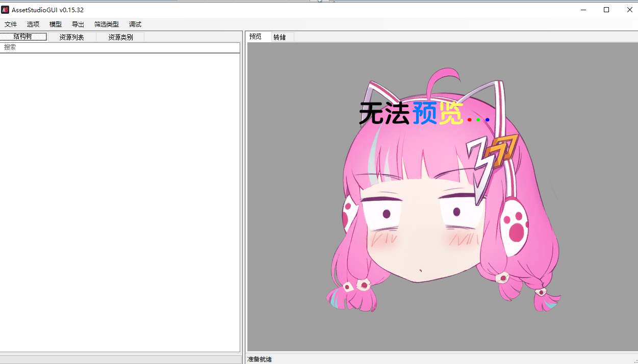Open the 模型 menu
638x364 pixels.
coord(56,24)
